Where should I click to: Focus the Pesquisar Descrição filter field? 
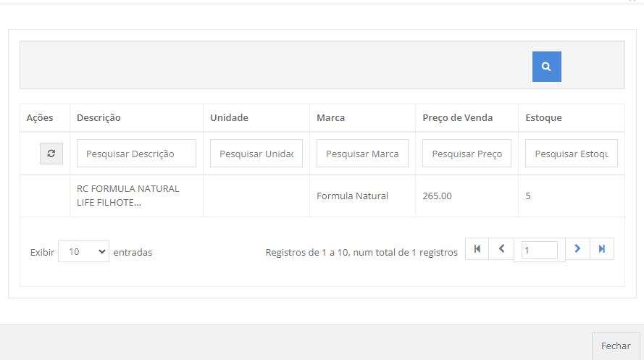(136, 154)
